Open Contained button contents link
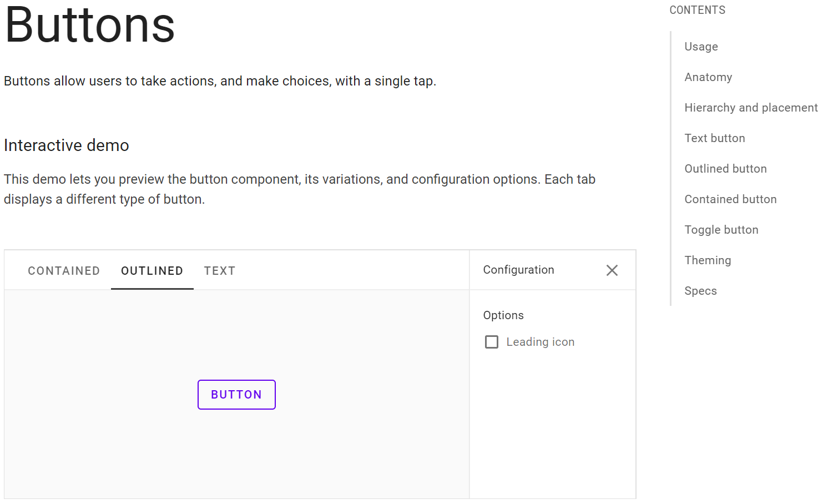The image size is (823, 504). pyautogui.click(x=730, y=199)
